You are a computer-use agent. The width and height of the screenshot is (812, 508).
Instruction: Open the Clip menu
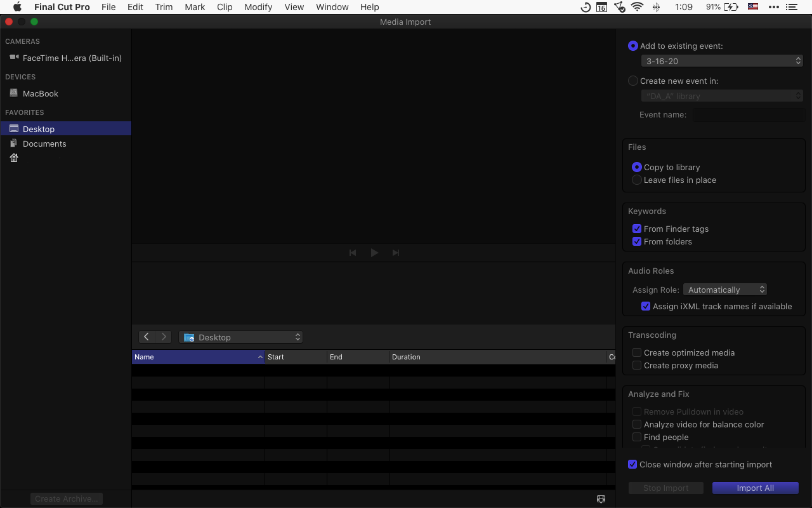pyautogui.click(x=225, y=7)
